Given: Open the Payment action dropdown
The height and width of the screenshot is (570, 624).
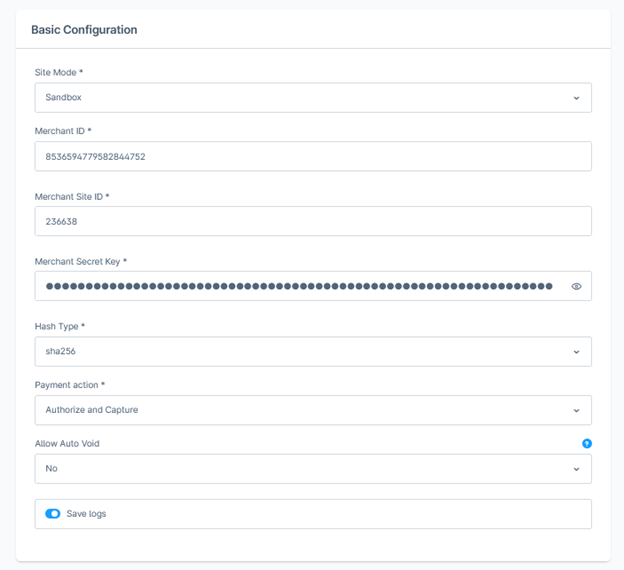Looking at the screenshot, I should [x=313, y=410].
